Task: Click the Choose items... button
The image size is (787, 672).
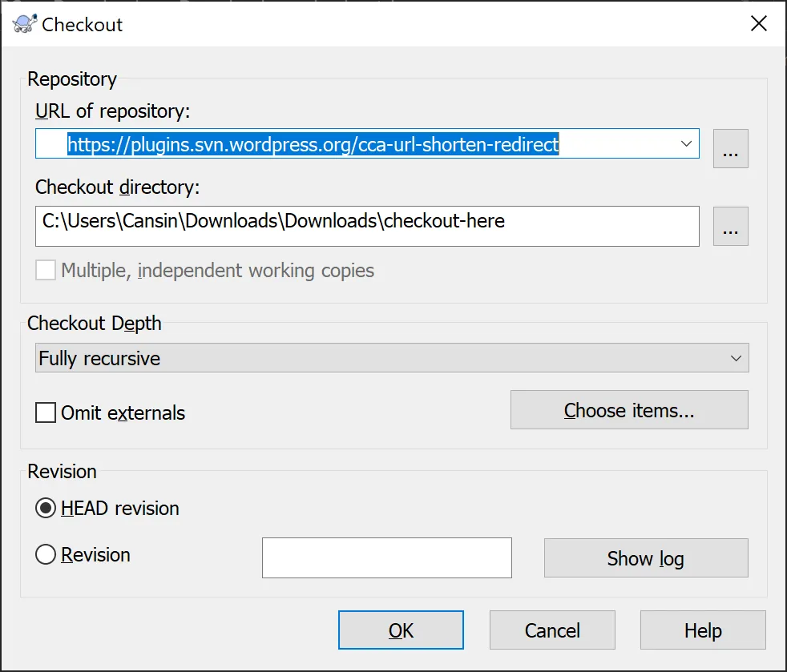Action: coord(629,410)
